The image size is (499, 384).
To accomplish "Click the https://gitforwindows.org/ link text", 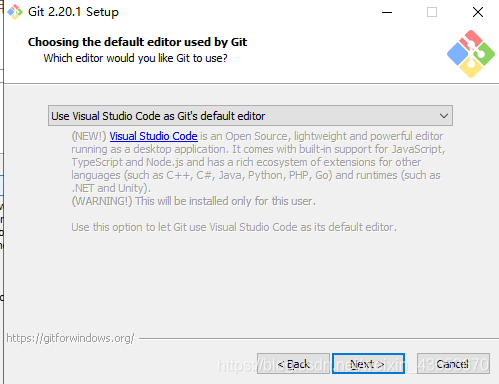I will point(70,338).
